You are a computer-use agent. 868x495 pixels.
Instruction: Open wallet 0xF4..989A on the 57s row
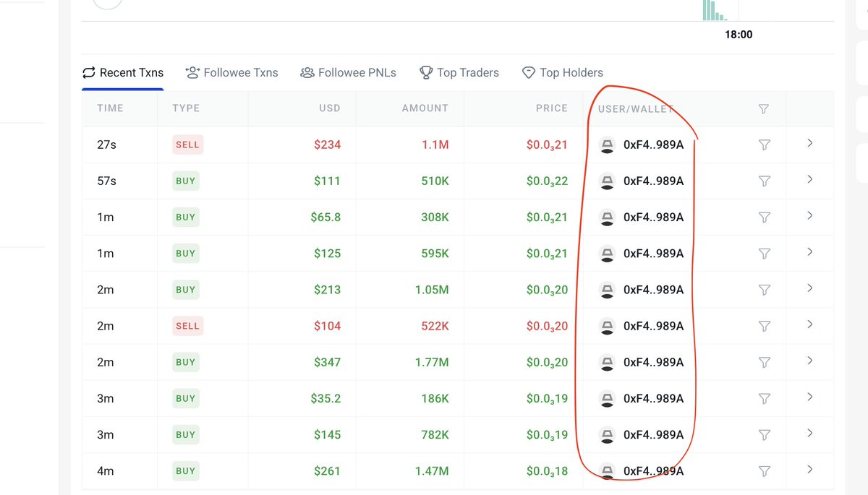653,181
